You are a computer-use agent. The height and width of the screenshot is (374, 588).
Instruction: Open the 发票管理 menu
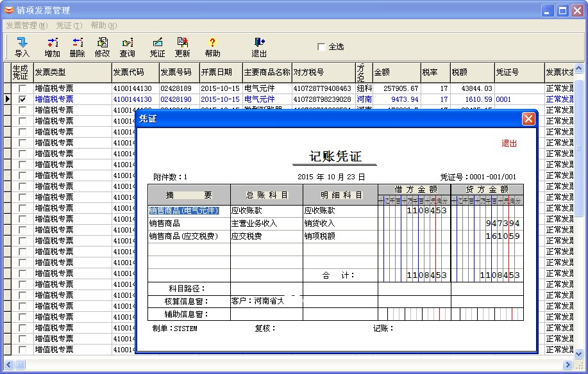tap(27, 26)
